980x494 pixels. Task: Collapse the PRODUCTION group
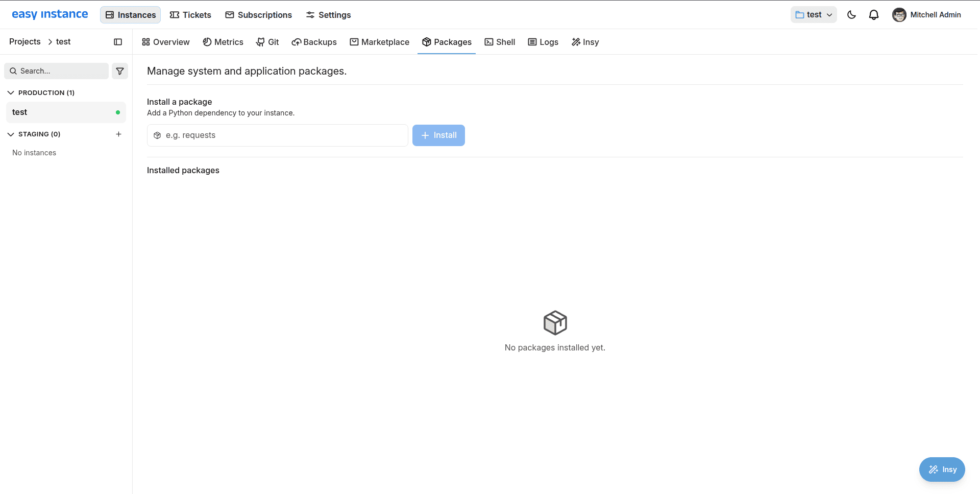pyautogui.click(x=41, y=92)
